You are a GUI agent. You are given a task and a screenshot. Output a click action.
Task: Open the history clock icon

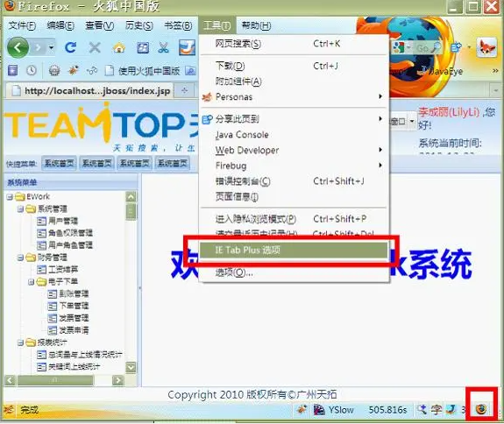coord(32,70)
